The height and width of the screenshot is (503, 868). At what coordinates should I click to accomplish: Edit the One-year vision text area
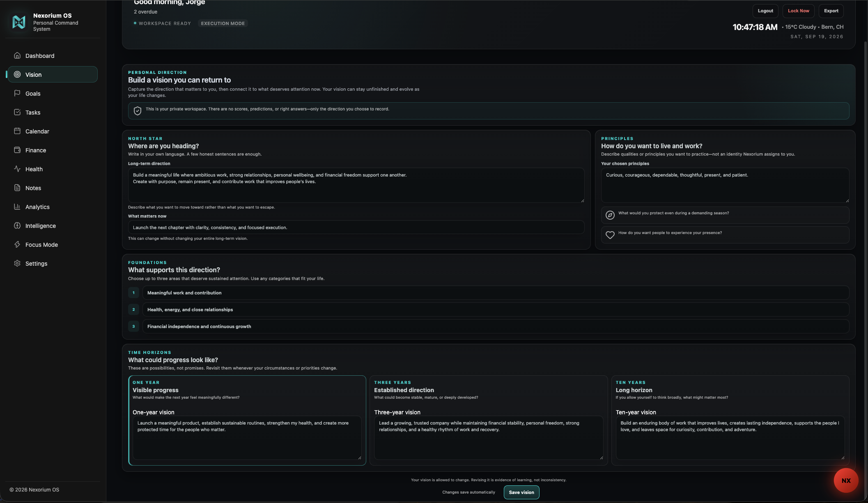(247, 438)
